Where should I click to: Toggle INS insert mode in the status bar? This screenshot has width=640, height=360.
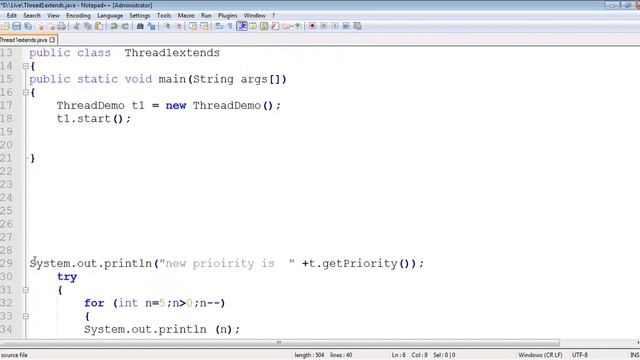coord(635,355)
